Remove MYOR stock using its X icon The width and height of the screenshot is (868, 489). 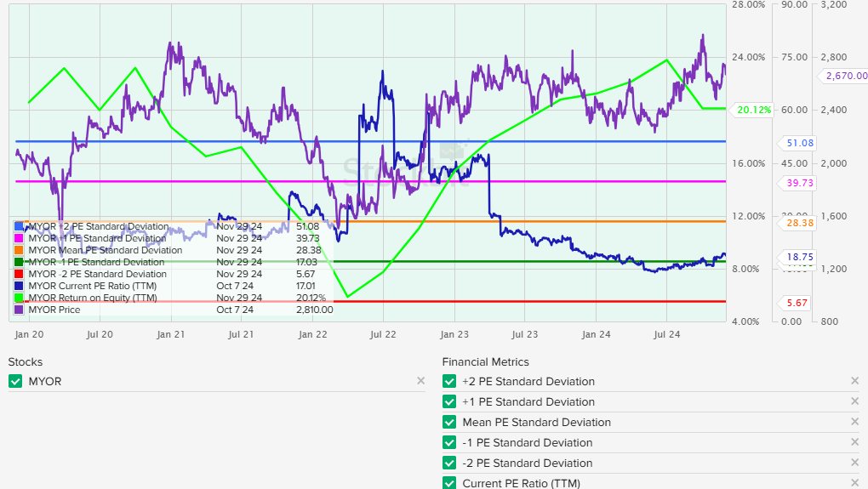coord(420,381)
